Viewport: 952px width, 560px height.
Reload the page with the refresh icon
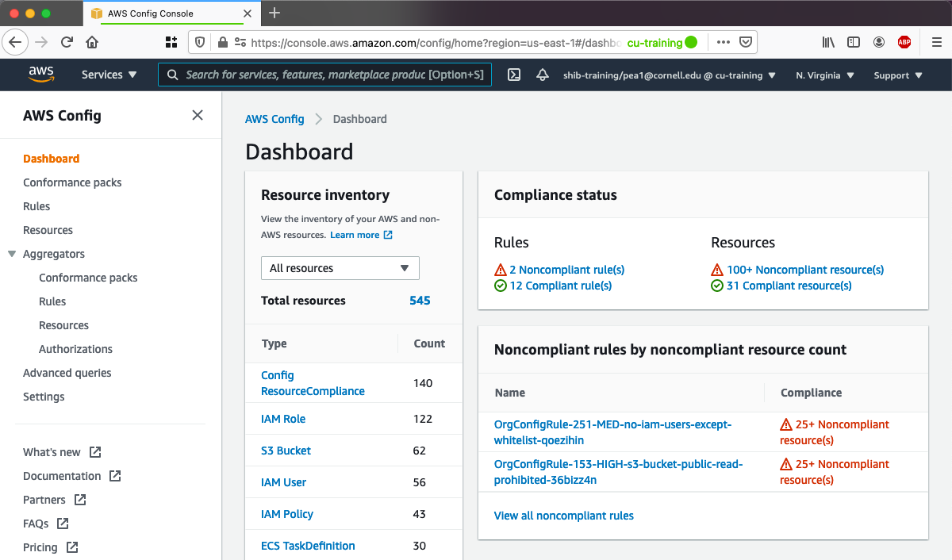[x=67, y=42]
